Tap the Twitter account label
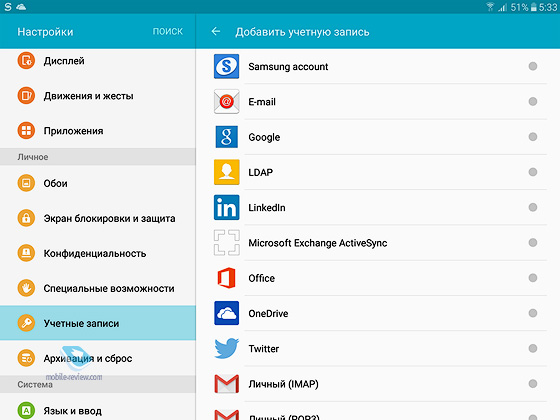Viewport: 560px width, 420px height. pos(264,349)
